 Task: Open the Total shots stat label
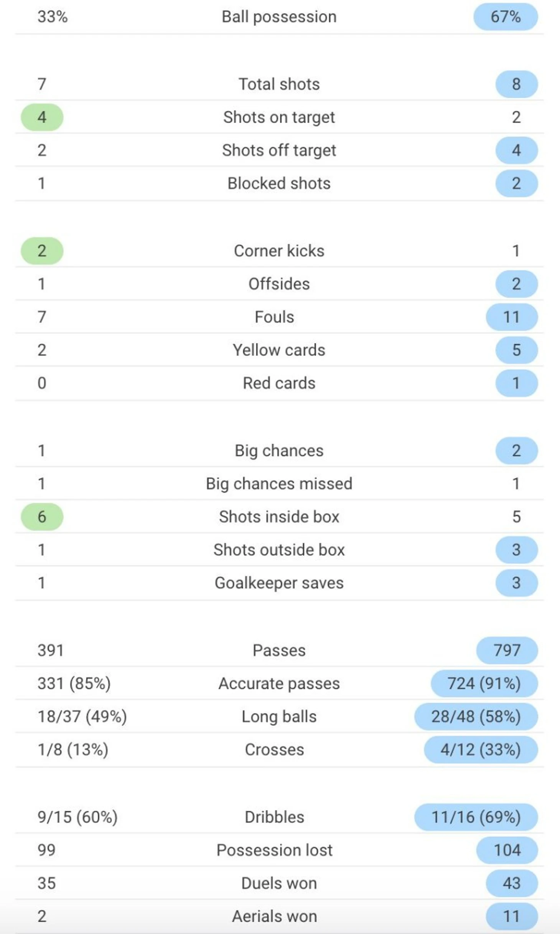click(279, 84)
